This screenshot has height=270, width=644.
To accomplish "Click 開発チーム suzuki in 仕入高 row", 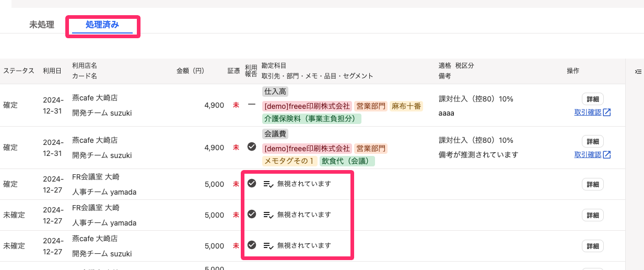I will pyautogui.click(x=102, y=113).
